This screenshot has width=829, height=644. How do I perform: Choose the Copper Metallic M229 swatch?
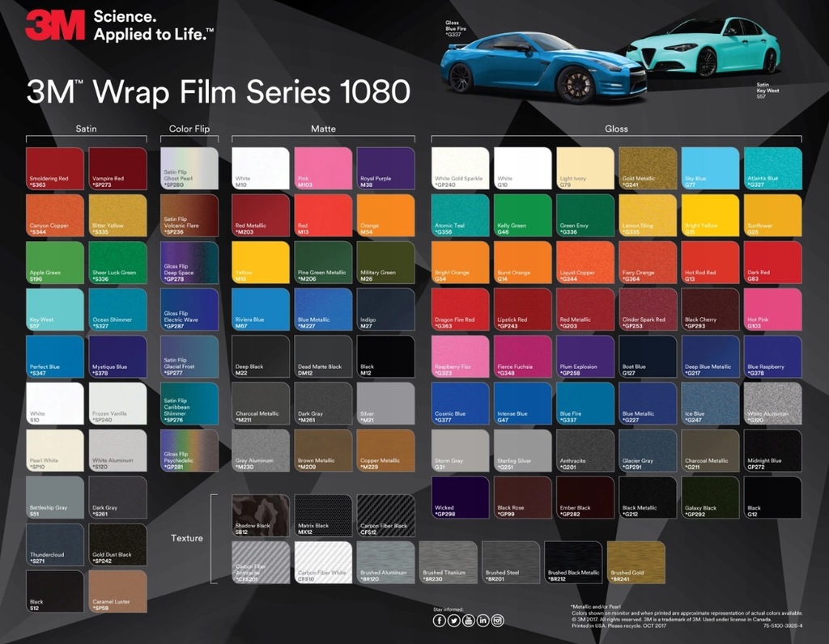(x=386, y=451)
